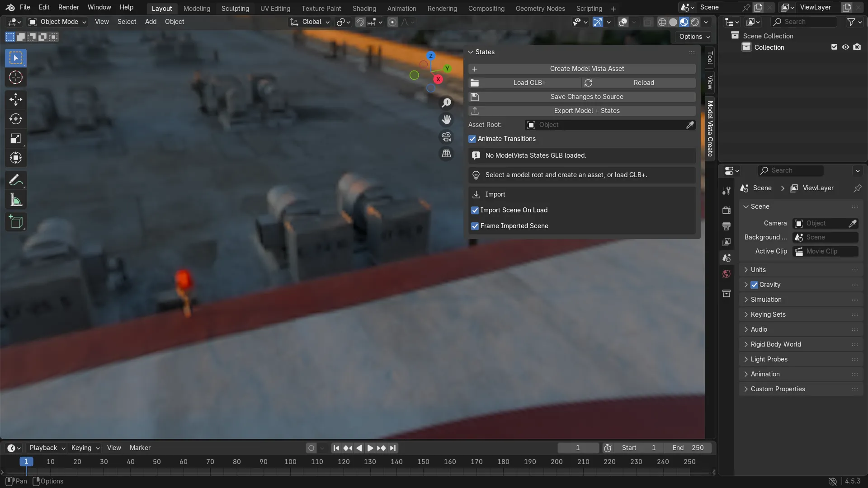Select the Annotate tool

[x=16, y=180]
